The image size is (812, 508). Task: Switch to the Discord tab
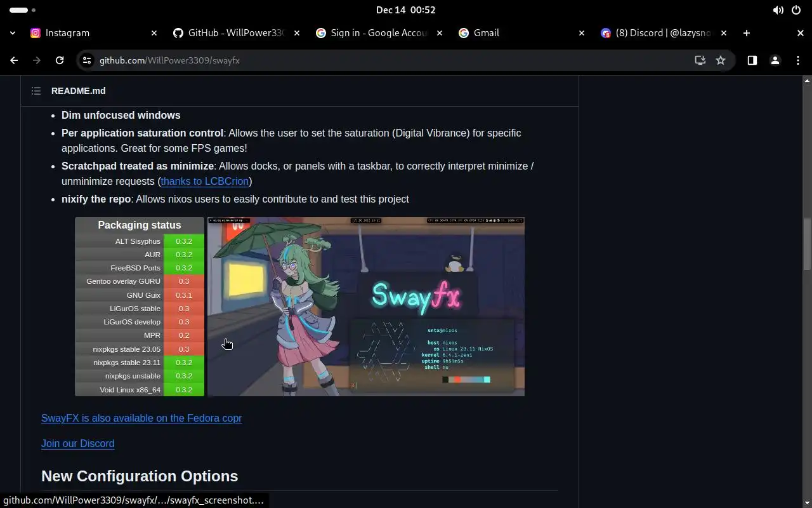click(x=664, y=33)
